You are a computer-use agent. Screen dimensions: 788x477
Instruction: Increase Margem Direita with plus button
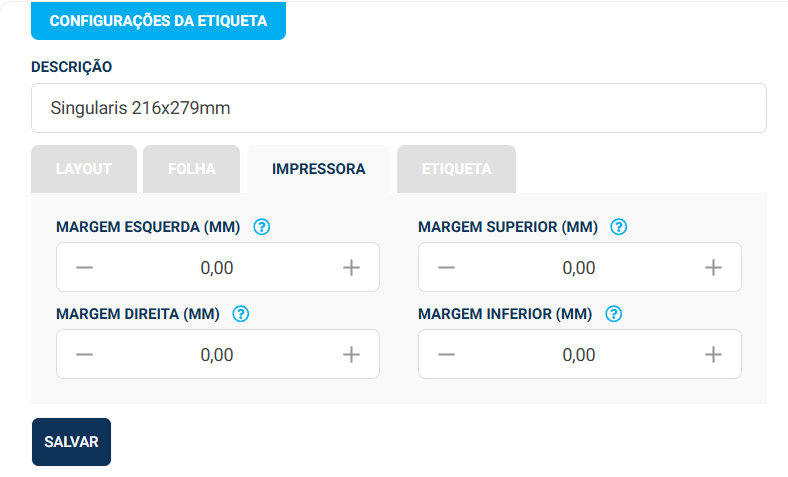click(x=351, y=355)
